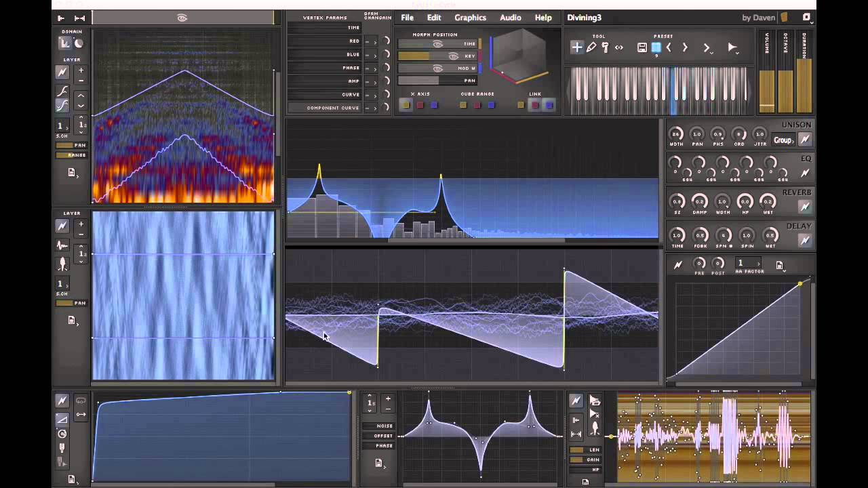Open the Unison Group dropdown

(784, 140)
